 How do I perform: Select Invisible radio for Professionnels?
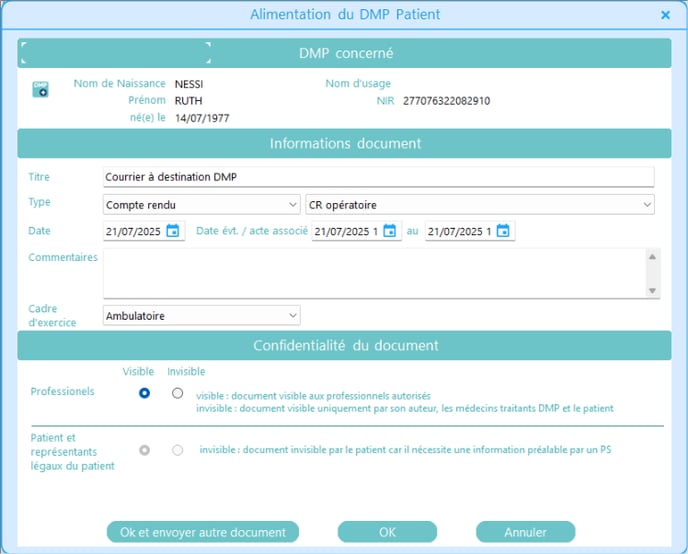tap(177, 393)
